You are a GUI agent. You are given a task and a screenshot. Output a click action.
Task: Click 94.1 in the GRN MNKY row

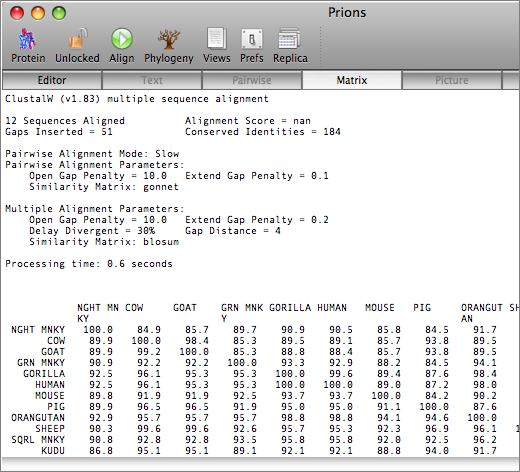[x=485, y=363]
